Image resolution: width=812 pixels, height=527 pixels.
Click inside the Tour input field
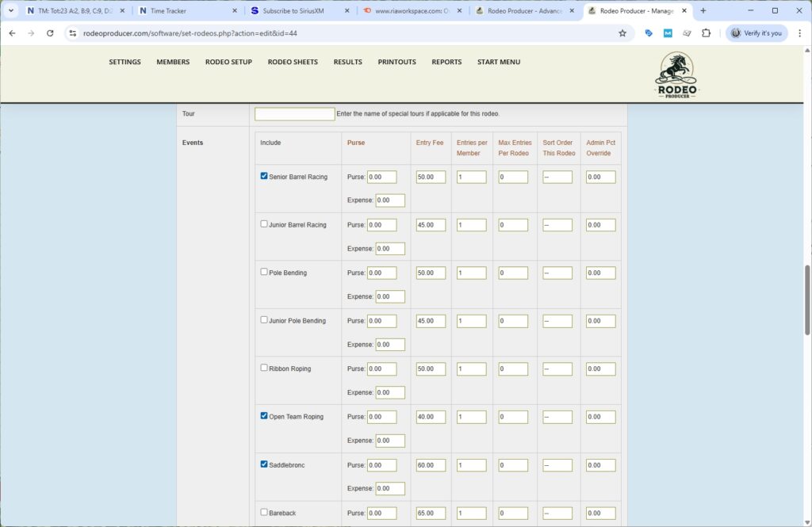point(294,113)
